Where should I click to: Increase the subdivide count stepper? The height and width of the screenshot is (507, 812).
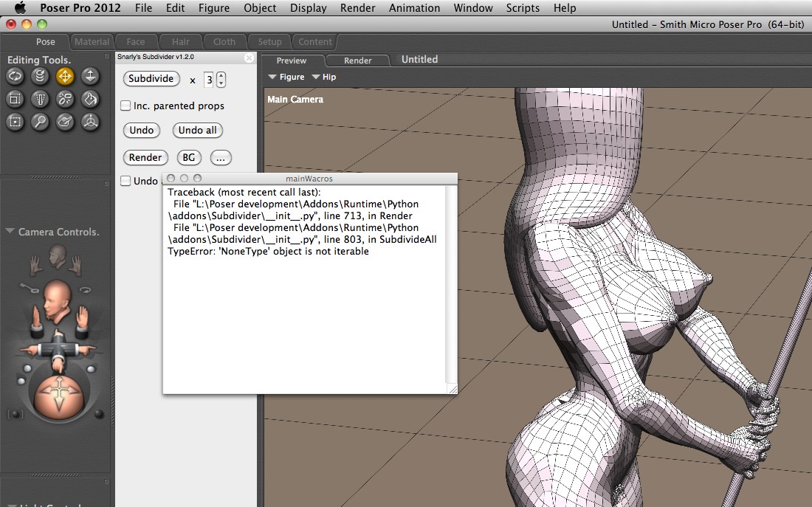pos(221,76)
